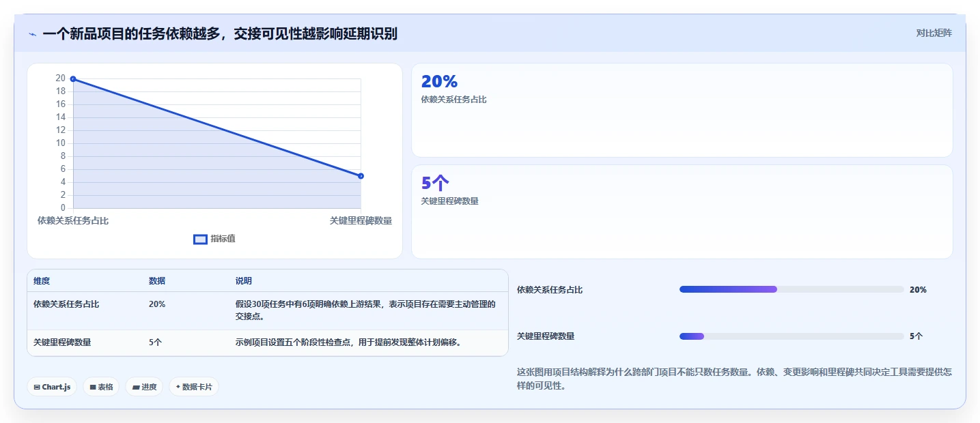The image size is (980, 423).
Task: Click the footnote paragraph starting 这张图用项目结构
Action: pos(734,379)
